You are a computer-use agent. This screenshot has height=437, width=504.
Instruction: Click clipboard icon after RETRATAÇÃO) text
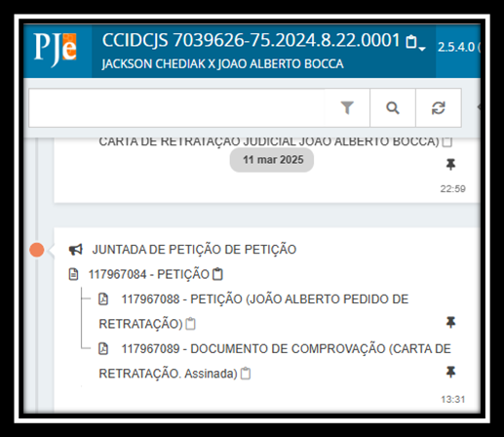pos(190,324)
